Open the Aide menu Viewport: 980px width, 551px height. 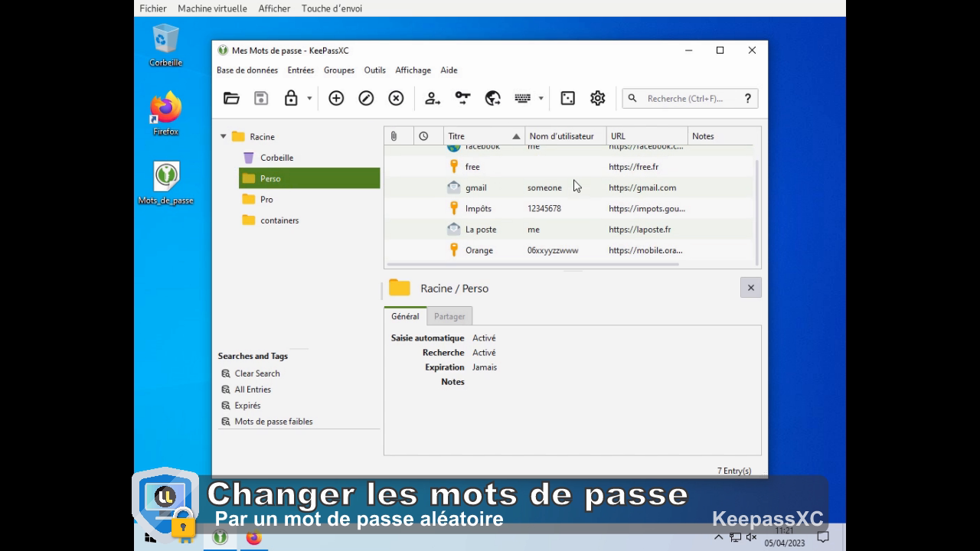point(449,70)
